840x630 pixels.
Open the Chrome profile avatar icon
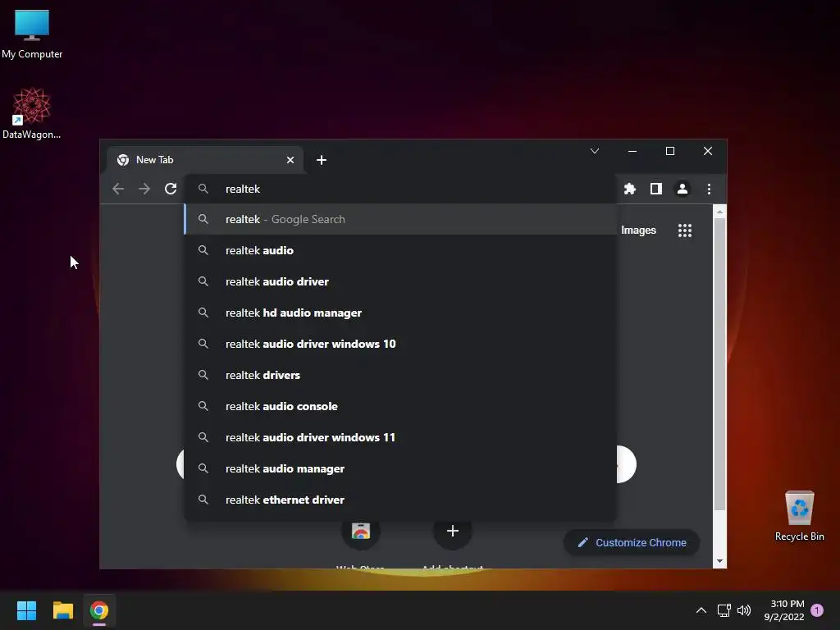682,189
